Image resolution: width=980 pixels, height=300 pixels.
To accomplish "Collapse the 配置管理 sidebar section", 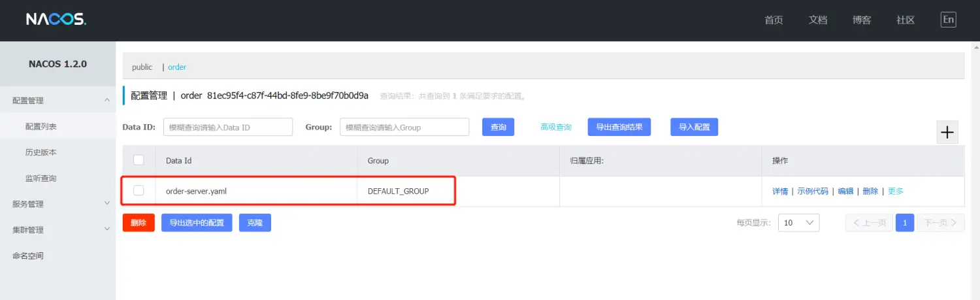I will pos(107,100).
